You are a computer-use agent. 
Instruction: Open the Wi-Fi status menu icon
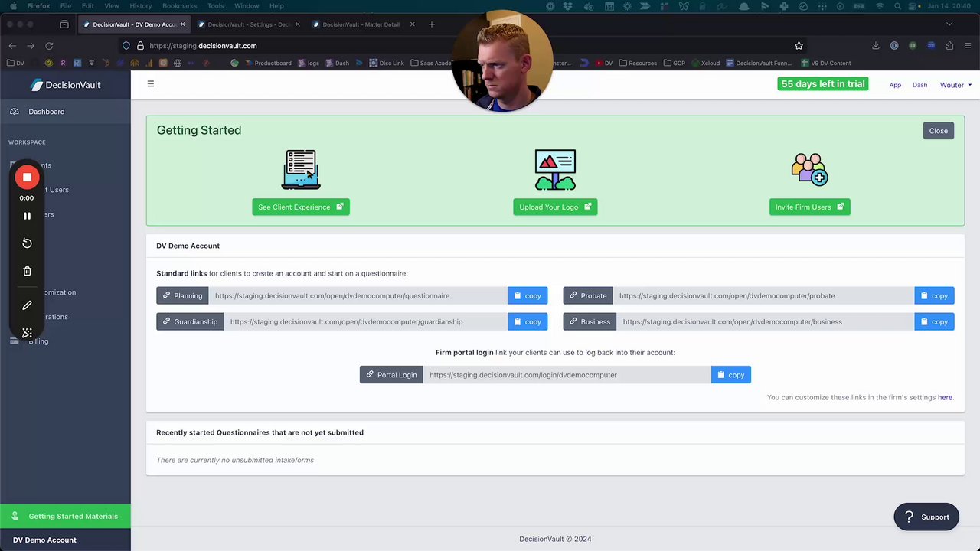(879, 6)
